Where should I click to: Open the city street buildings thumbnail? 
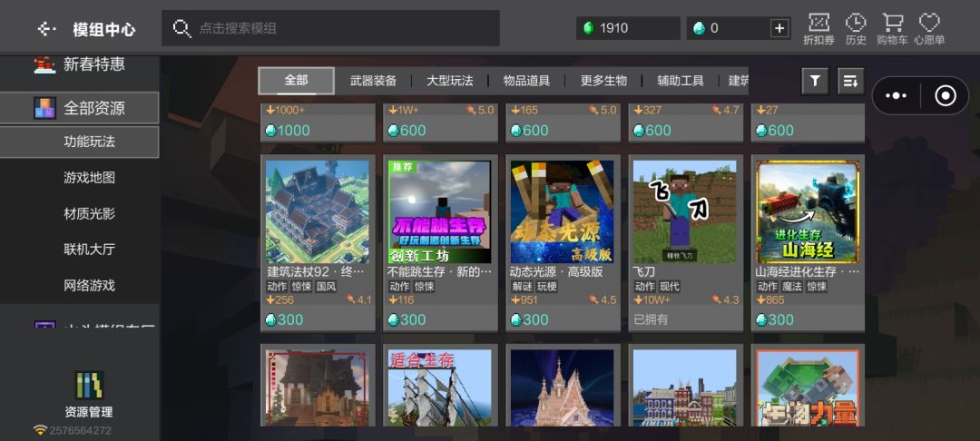tap(685, 387)
